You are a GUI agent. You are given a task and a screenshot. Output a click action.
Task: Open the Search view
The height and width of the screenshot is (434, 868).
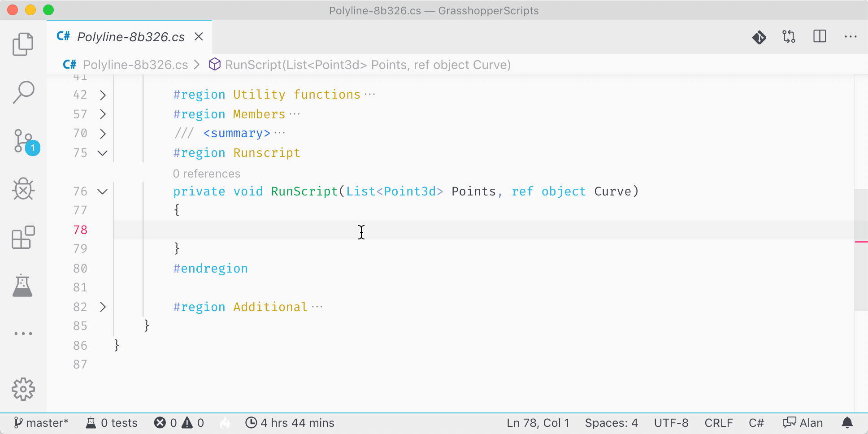point(23,92)
